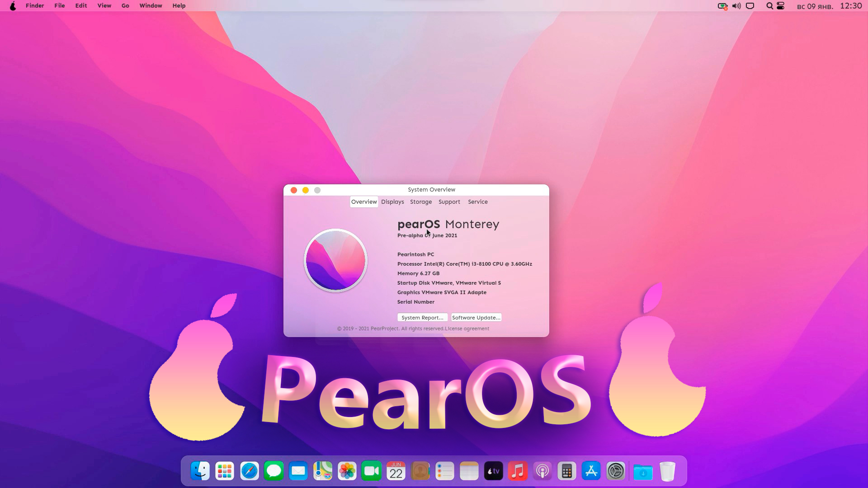Click the Pearintosh PC text
This screenshot has width=868, height=488.
click(x=415, y=254)
